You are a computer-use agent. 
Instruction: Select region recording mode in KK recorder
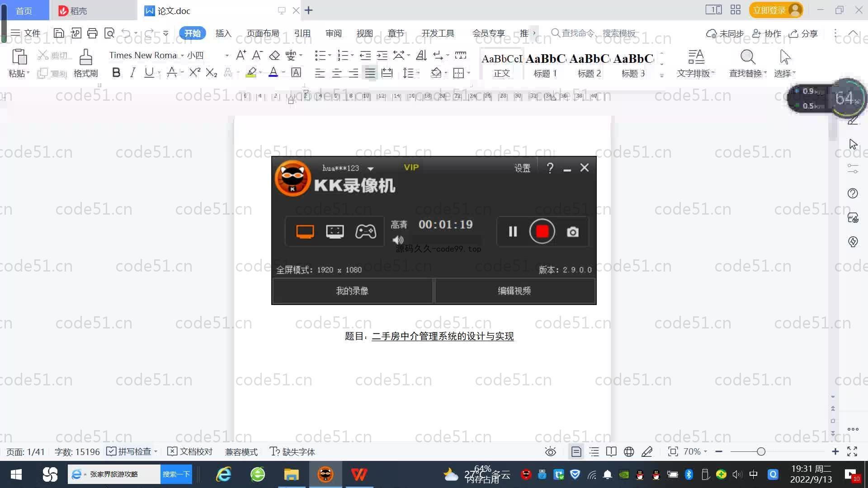tap(335, 232)
